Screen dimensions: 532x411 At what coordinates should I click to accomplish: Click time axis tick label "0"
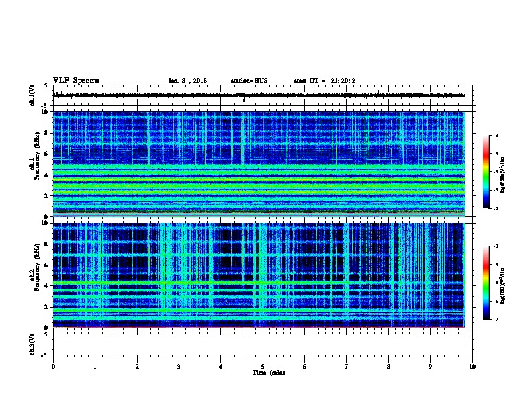pyautogui.click(x=53, y=367)
